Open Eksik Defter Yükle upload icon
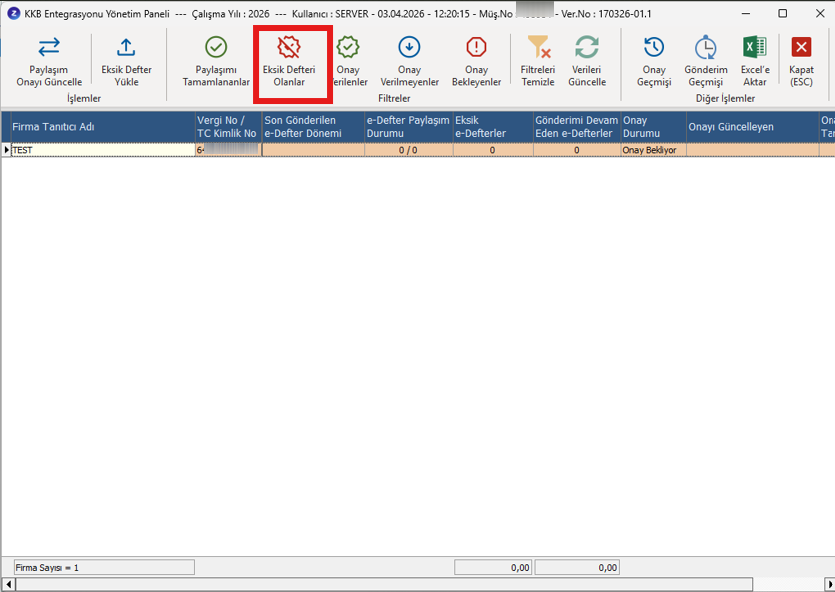The width and height of the screenshot is (835, 592). [126, 47]
